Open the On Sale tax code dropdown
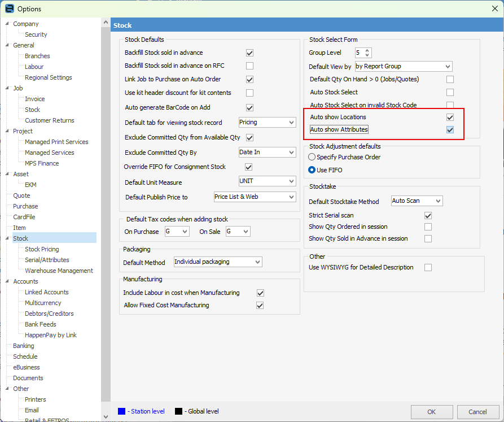Viewport: 504px width, 422px height. point(246,231)
